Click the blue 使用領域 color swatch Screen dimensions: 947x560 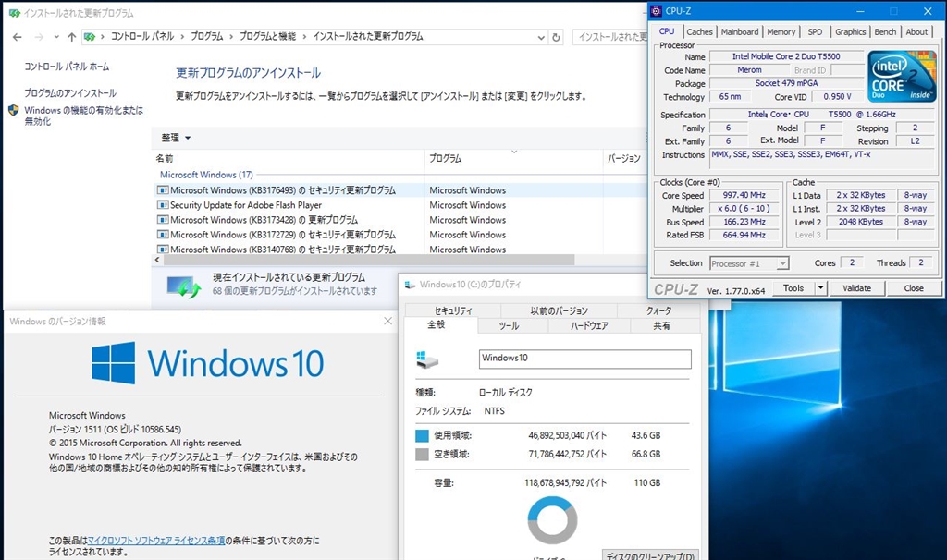pos(422,435)
